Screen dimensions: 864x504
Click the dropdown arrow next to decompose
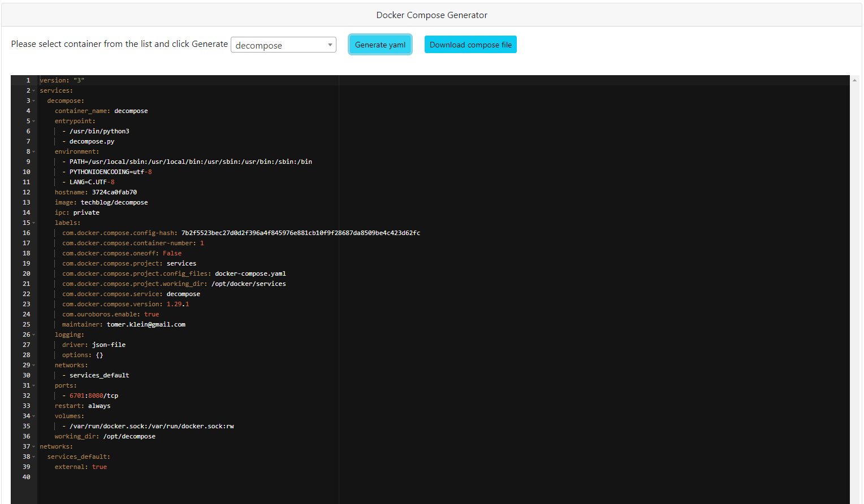pos(330,44)
